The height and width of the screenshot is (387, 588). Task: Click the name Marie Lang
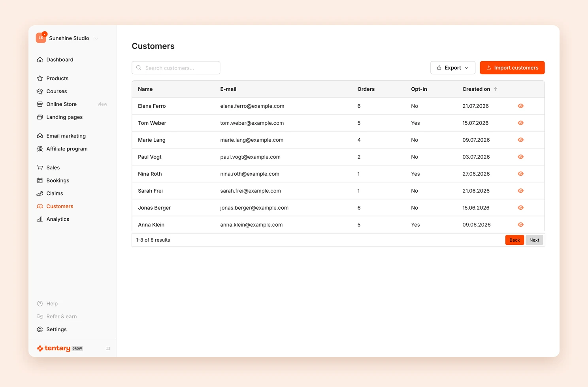point(152,140)
